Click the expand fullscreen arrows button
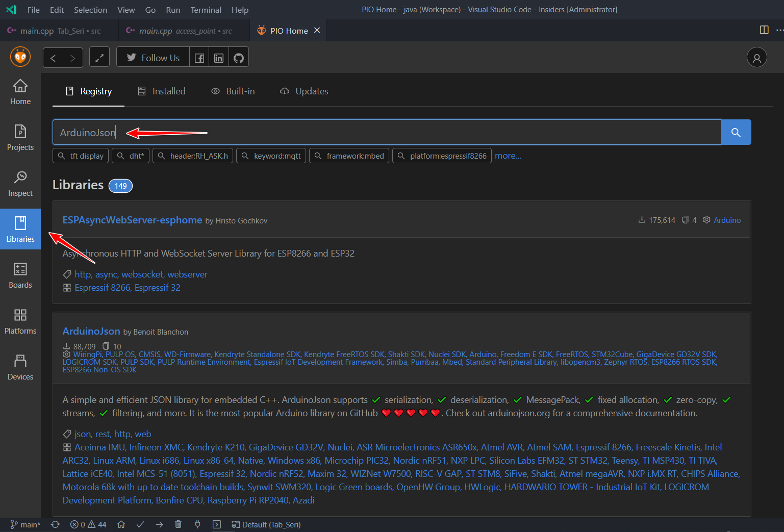 pos(99,57)
